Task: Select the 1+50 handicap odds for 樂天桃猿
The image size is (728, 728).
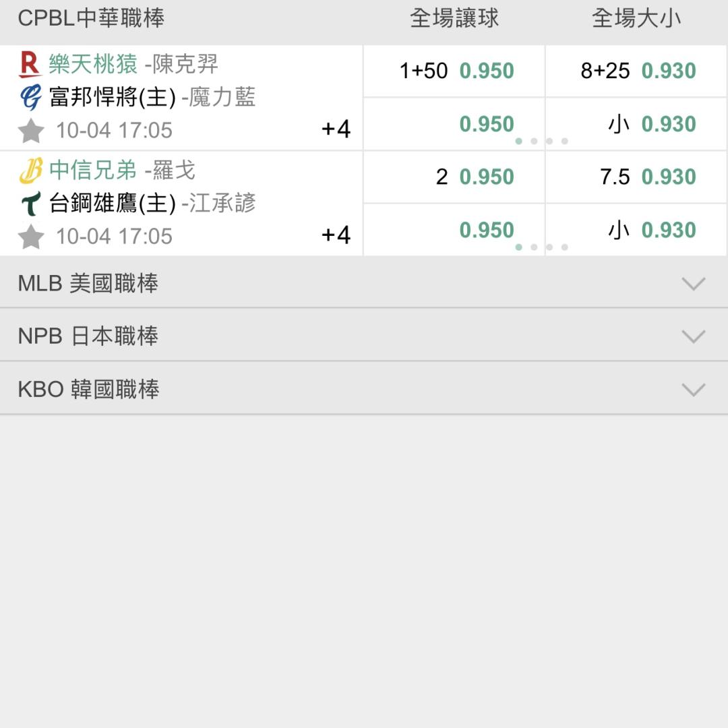Action: (456, 71)
